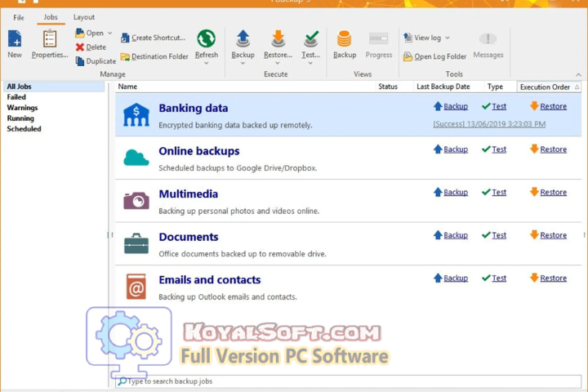The image size is (588, 392).
Task: Duplicate the selected backup job
Action: coord(96,60)
